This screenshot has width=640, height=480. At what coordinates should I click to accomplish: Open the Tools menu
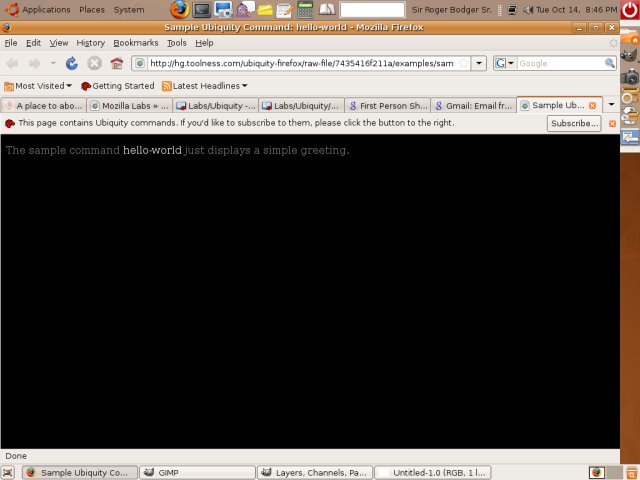click(177, 43)
